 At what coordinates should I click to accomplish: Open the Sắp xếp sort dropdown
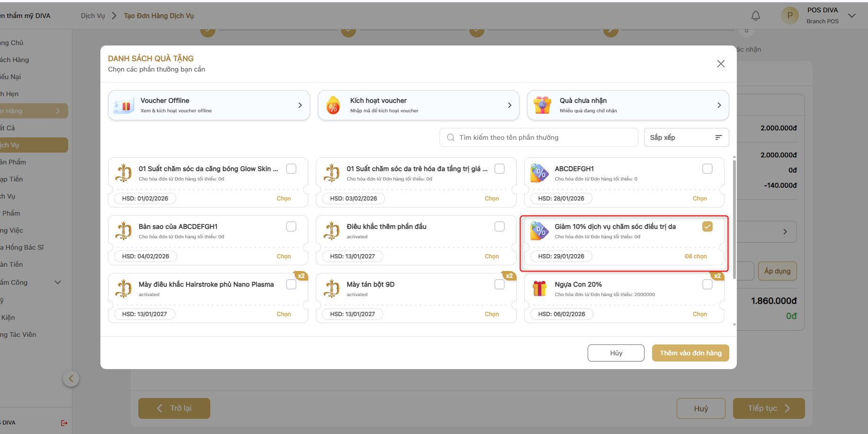pyautogui.click(x=686, y=137)
